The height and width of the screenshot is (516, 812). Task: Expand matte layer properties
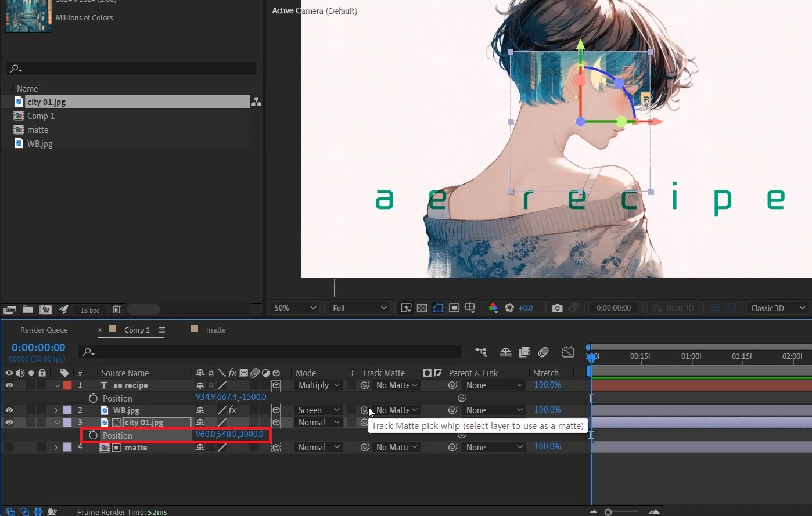[56, 448]
